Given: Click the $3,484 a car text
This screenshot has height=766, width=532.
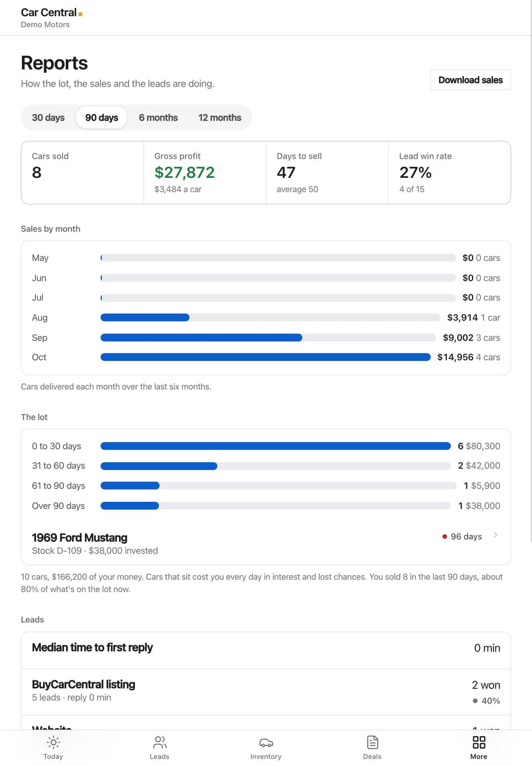Looking at the screenshot, I should 178,189.
